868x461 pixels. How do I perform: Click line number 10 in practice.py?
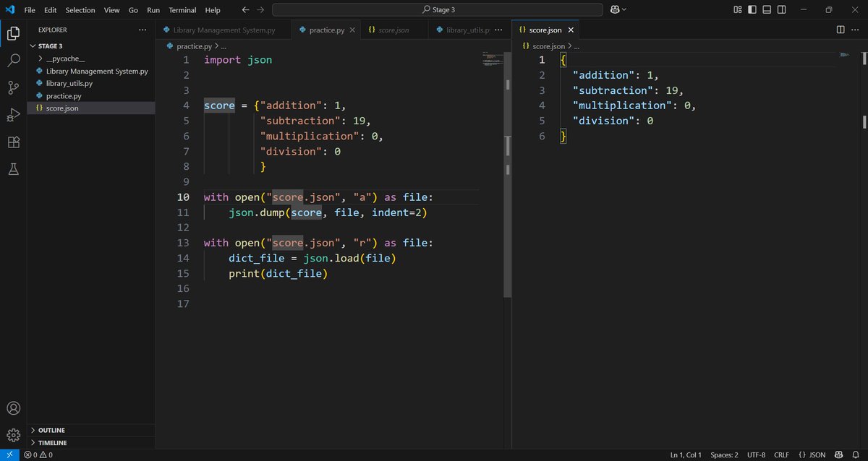(182, 197)
